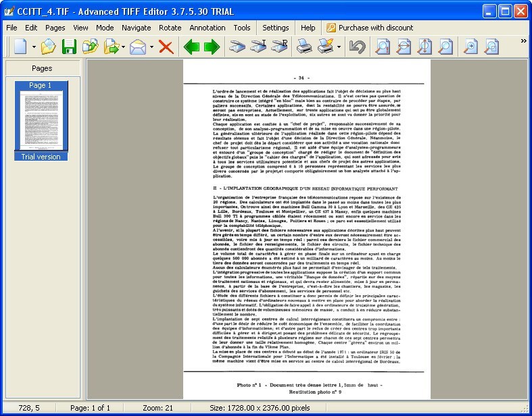Click the Undo arrow icon

[358, 47]
